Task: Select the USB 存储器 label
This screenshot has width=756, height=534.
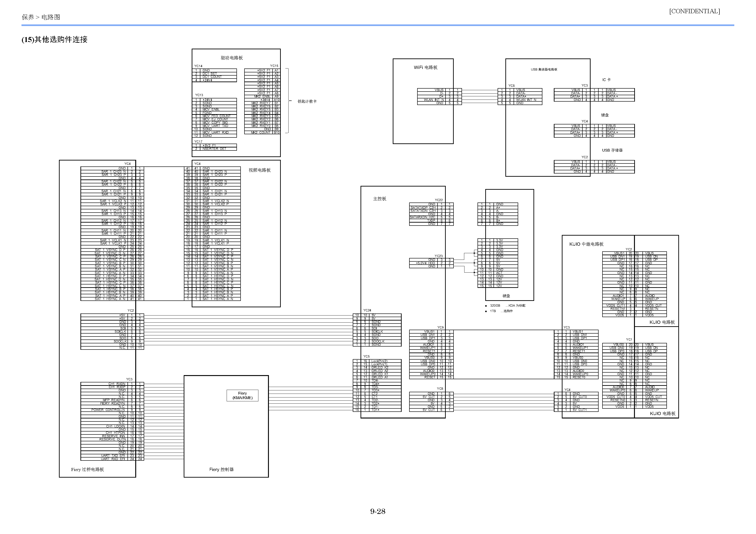Action: (613, 150)
